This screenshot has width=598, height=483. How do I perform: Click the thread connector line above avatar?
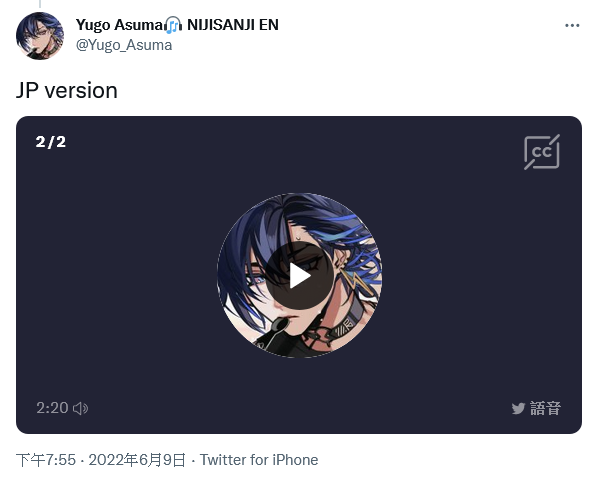pyautogui.click(x=40, y=4)
